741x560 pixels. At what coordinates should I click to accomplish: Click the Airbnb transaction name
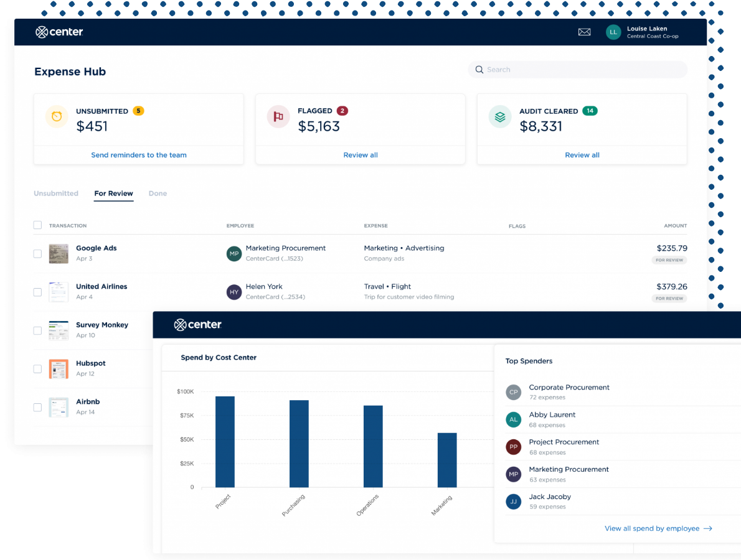(88, 401)
